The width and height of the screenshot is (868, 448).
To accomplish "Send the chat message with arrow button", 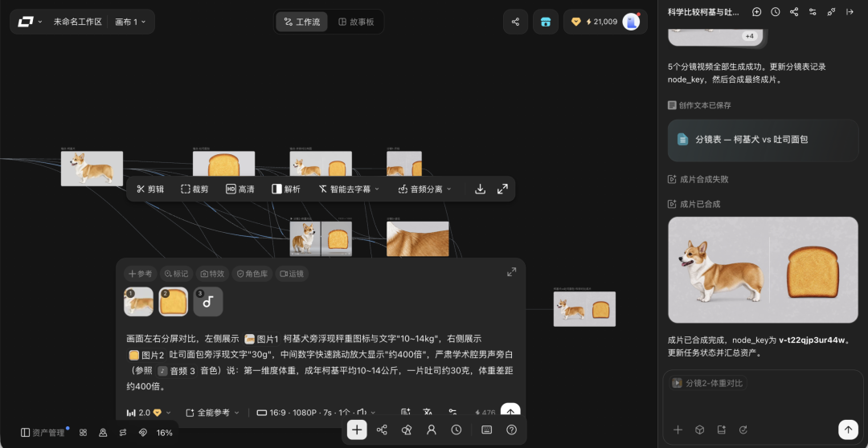I will tap(848, 430).
